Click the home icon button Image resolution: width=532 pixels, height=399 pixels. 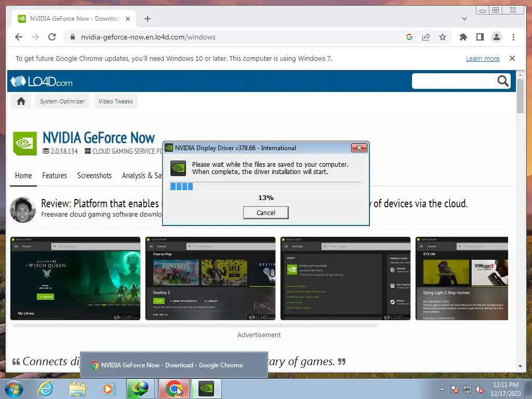click(21, 101)
